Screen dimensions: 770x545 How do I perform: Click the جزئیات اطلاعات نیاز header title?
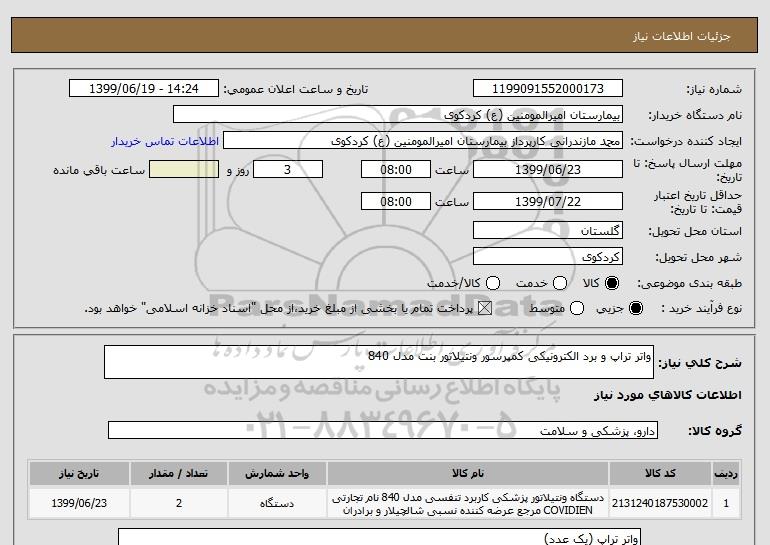[682, 36]
